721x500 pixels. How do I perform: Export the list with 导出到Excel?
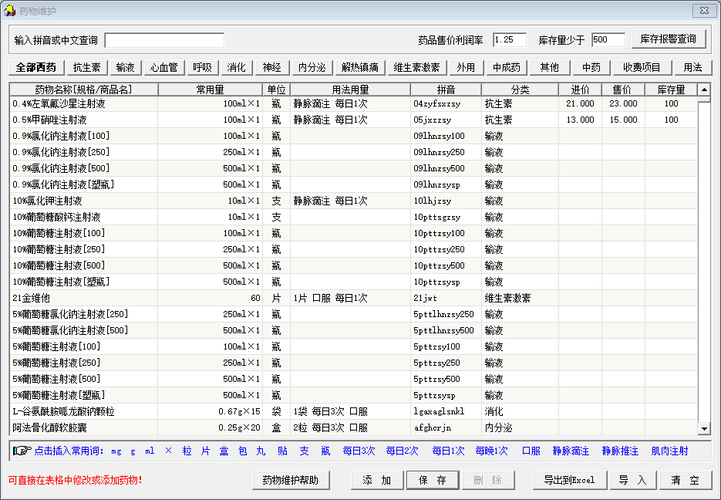pos(570,480)
